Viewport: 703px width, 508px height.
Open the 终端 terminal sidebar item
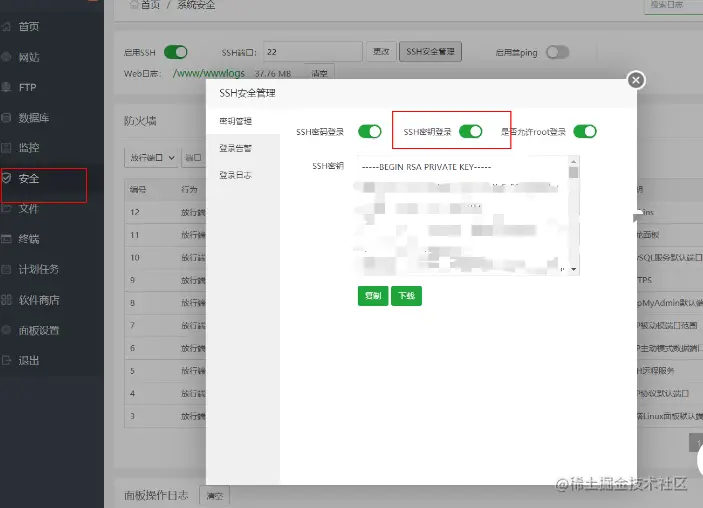pos(29,239)
